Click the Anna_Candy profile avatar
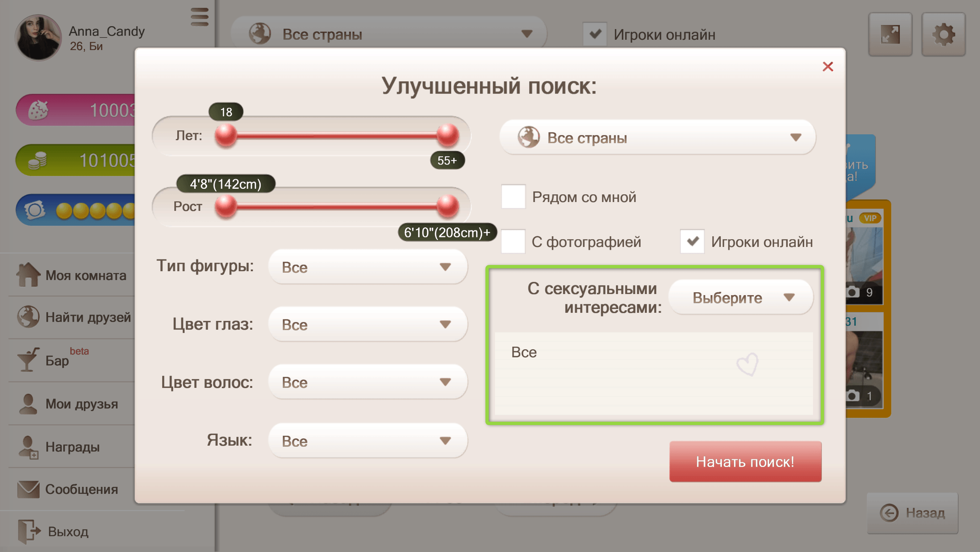Image resolution: width=980 pixels, height=552 pixels. [38, 37]
